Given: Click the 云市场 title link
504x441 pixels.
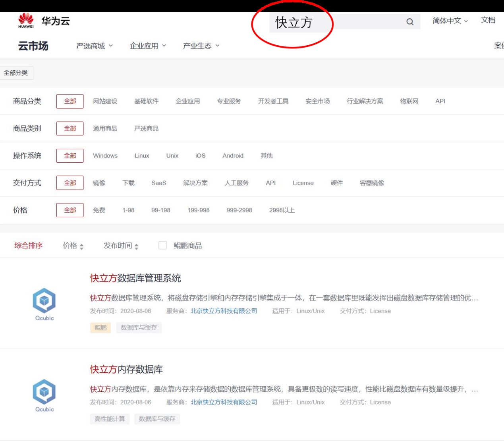Looking at the screenshot, I should (33, 46).
